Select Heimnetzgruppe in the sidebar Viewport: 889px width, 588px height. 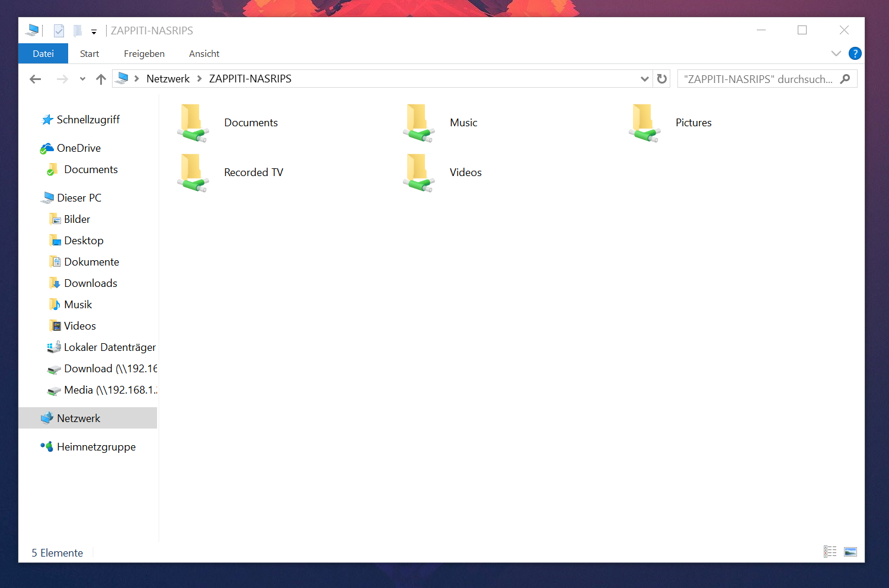click(96, 447)
